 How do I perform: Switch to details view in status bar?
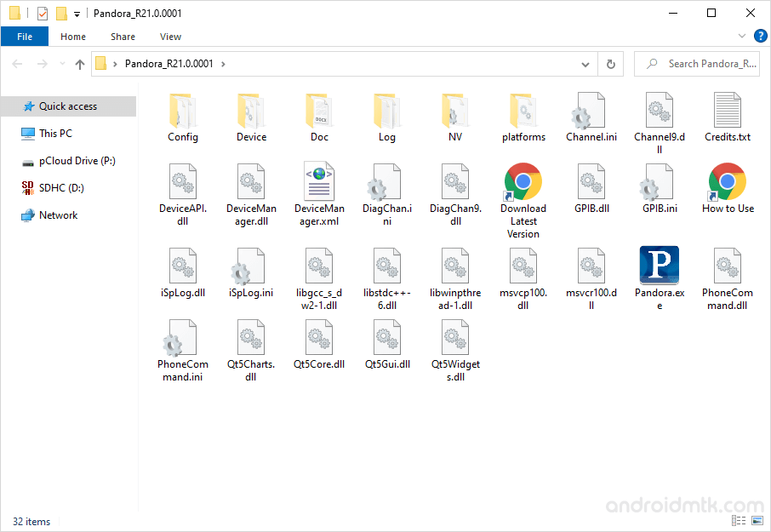click(x=738, y=521)
